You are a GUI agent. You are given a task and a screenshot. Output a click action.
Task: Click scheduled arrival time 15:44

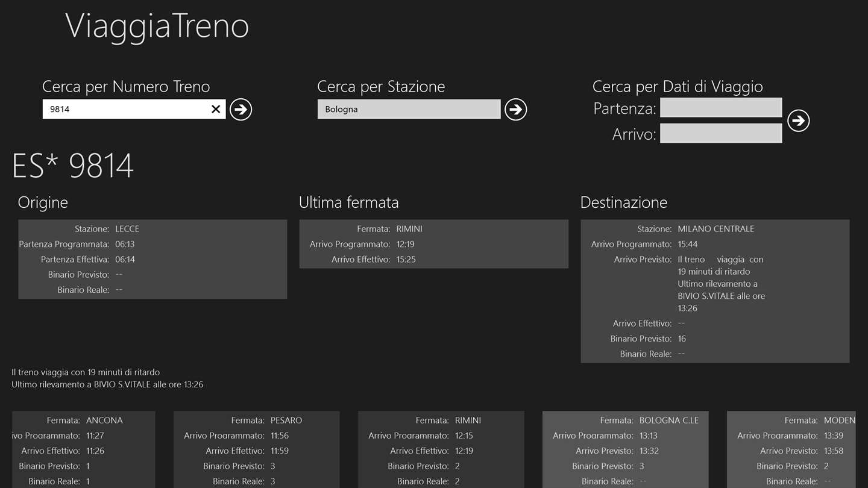pyautogui.click(x=688, y=244)
